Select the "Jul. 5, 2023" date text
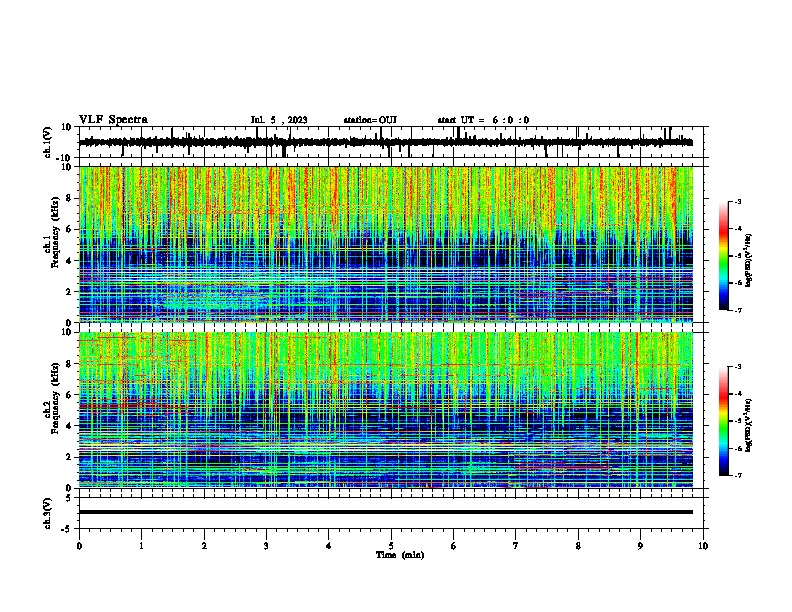Viewport: 792px width, 612px height. pos(279,120)
